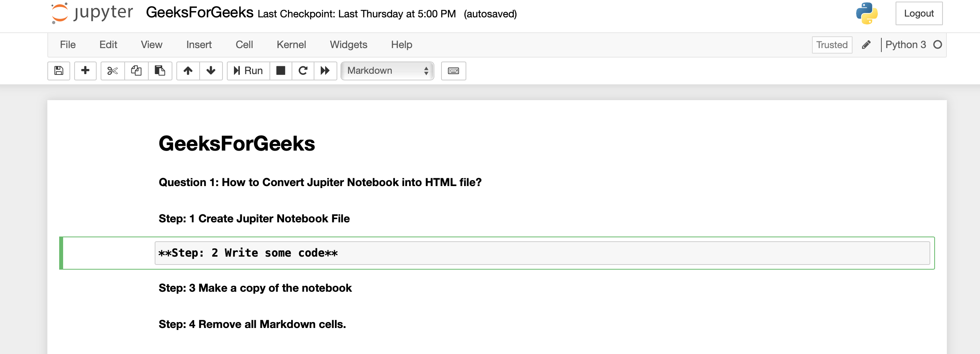
Task: Open the Kernel menu
Action: point(291,45)
